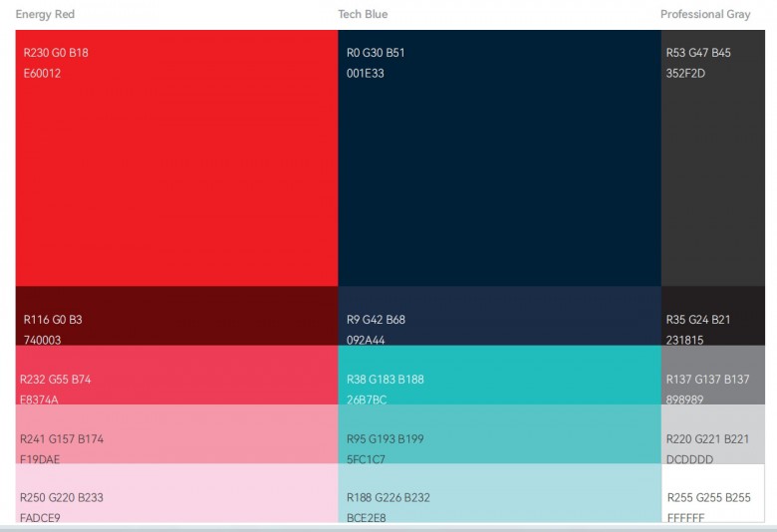
Task: Click the "Energy Red" column heading
Action: coord(45,15)
